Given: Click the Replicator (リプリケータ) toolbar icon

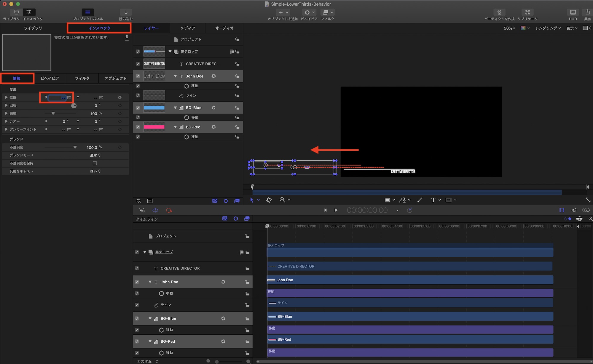Looking at the screenshot, I should [527, 12].
